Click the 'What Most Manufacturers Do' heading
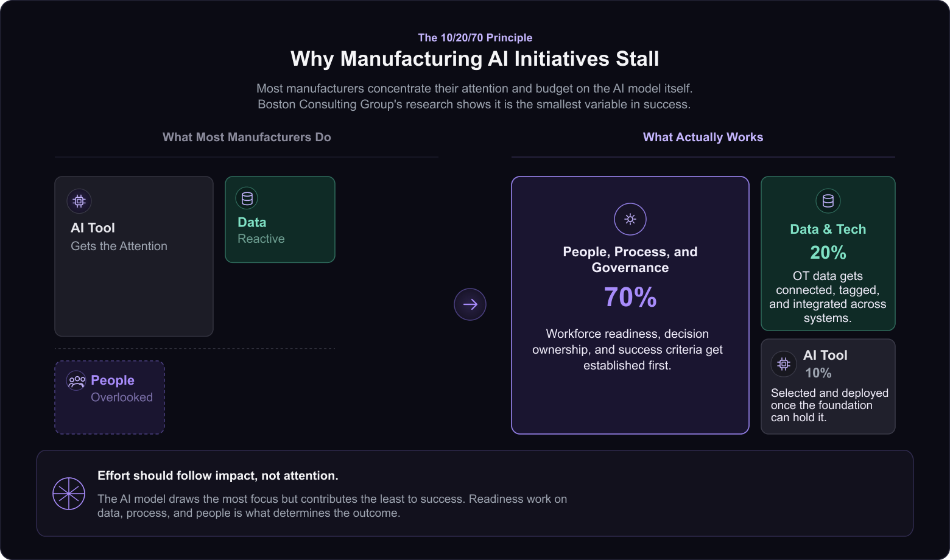Viewport: 950px width, 560px height. 247,137
